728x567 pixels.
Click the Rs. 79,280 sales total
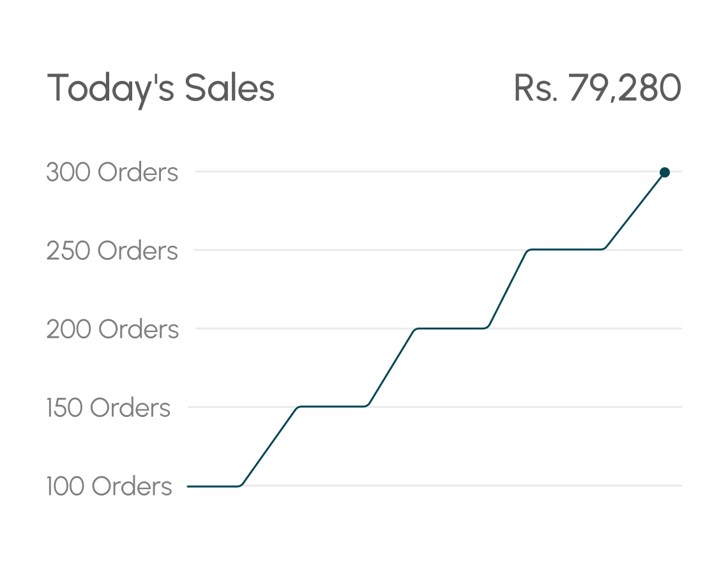(597, 88)
